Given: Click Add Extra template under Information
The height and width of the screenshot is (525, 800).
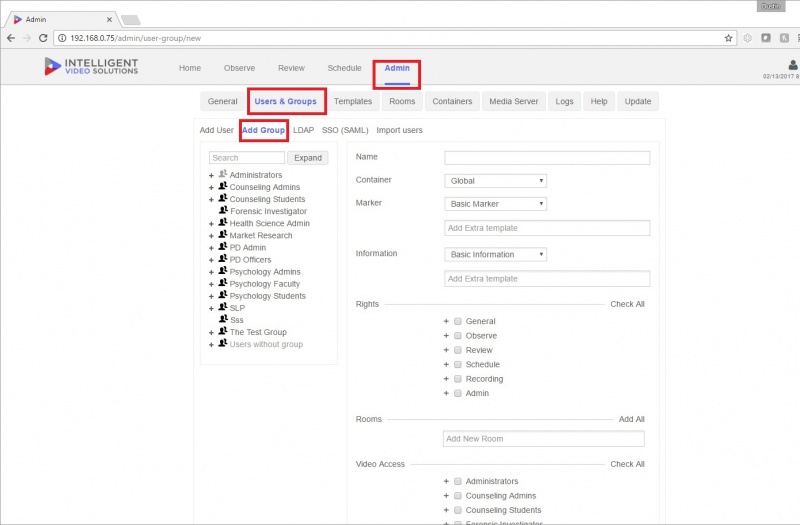Looking at the screenshot, I should pos(547,279).
